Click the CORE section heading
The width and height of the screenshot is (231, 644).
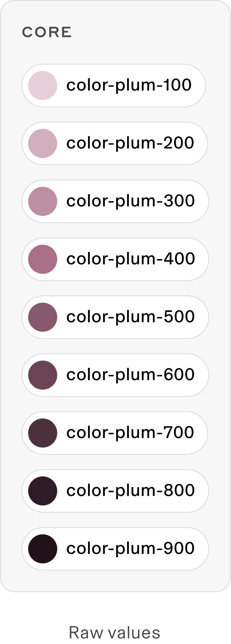coord(47,32)
